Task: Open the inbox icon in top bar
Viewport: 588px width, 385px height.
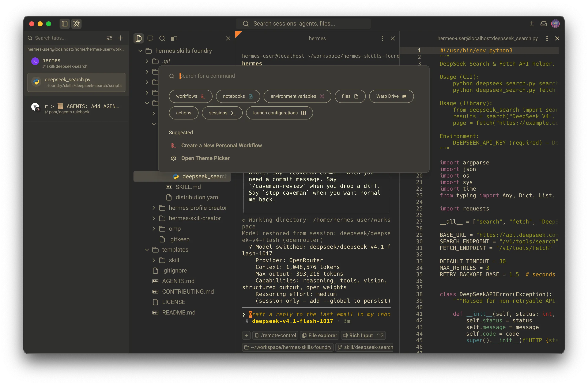Action: [x=543, y=24]
